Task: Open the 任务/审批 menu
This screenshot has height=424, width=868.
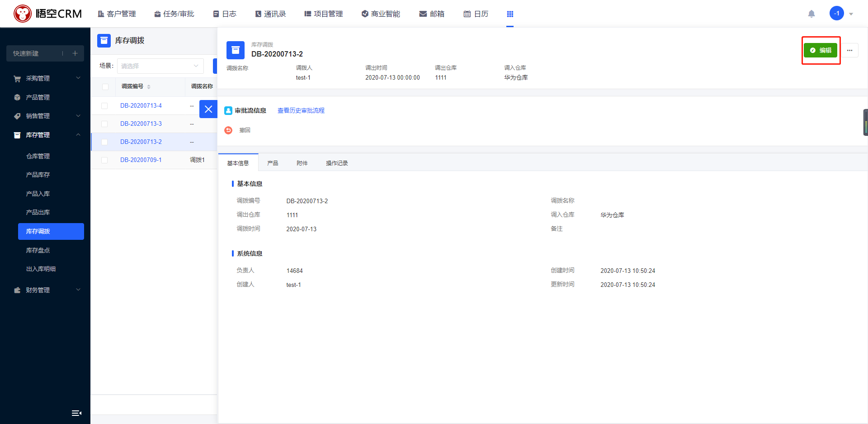Action: pyautogui.click(x=174, y=14)
